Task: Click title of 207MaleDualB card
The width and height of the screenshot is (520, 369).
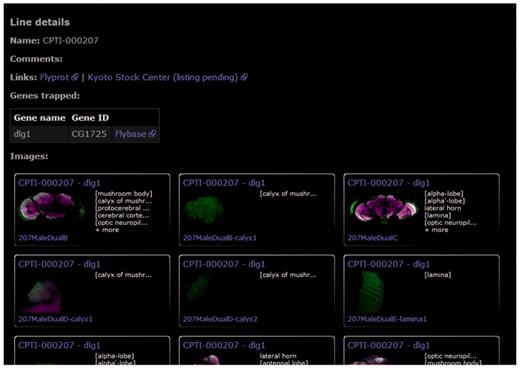Action: pyautogui.click(x=59, y=183)
